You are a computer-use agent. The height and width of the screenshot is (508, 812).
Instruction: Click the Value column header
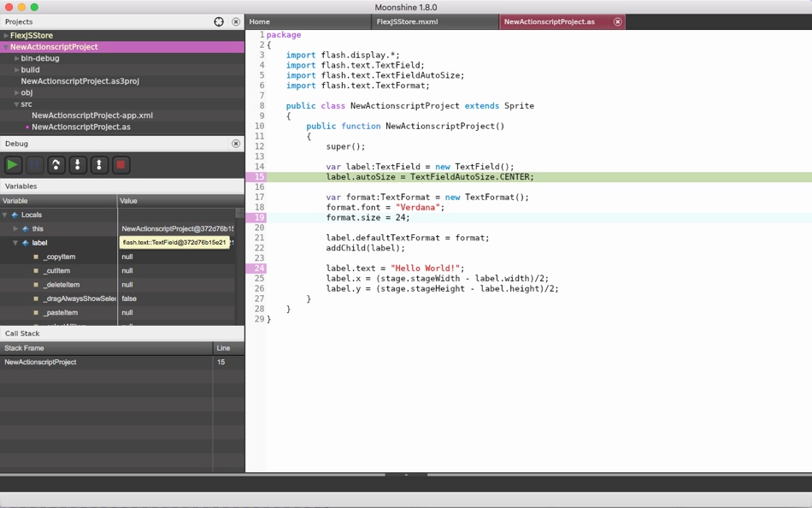[x=180, y=201]
